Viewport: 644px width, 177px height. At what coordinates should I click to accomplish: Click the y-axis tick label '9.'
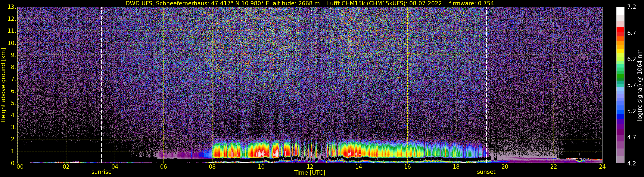(x=13, y=55)
